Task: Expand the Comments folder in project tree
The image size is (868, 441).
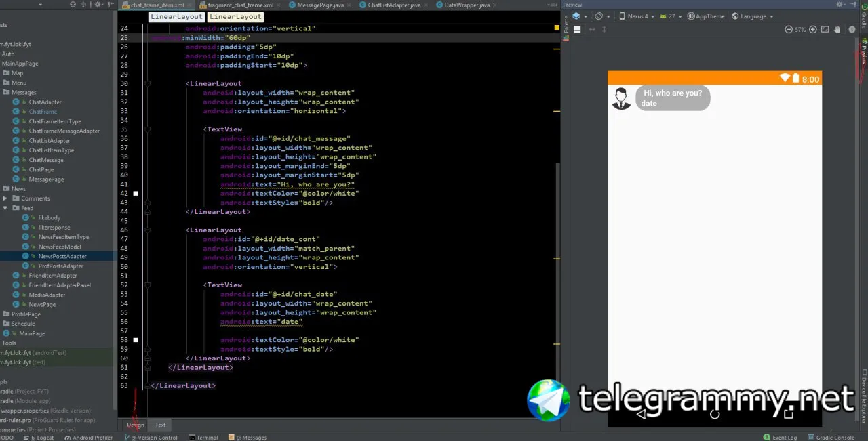Action: pyautogui.click(x=6, y=198)
